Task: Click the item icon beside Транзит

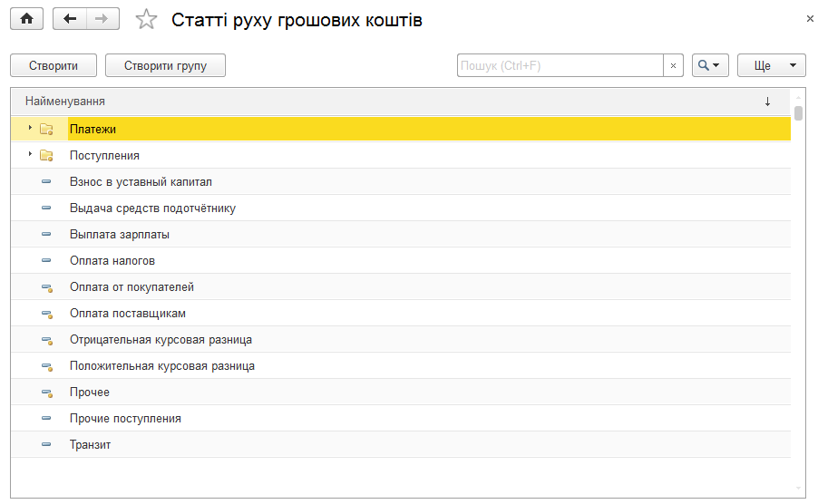Action: click(x=46, y=444)
